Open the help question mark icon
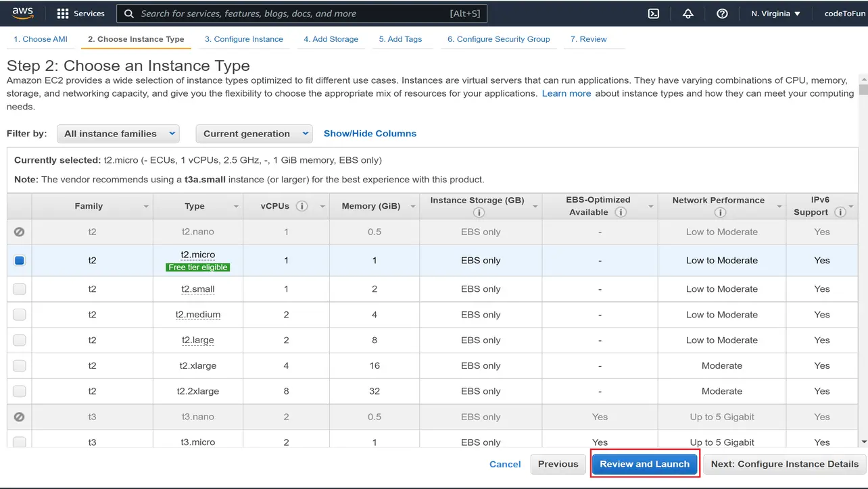 (x=722, y=14)
